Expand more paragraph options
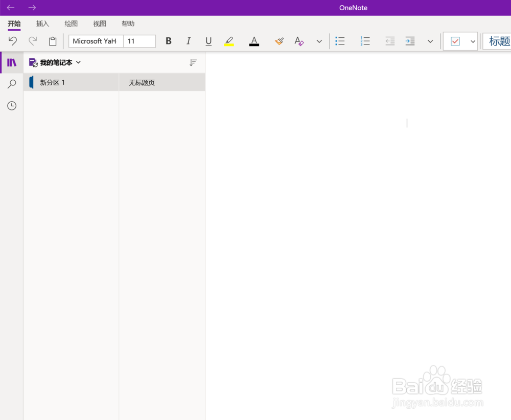Screen dimensions: 511x420 430,41
